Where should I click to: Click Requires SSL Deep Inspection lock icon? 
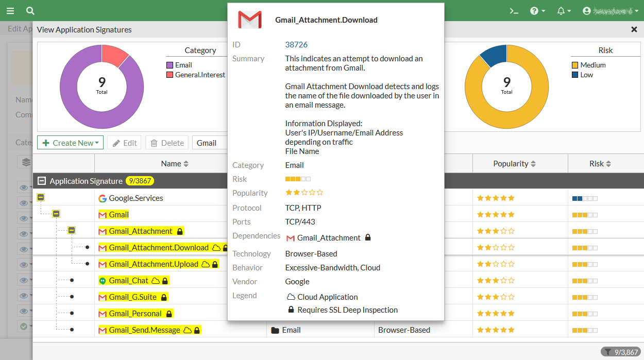click(x=291, y=310)
